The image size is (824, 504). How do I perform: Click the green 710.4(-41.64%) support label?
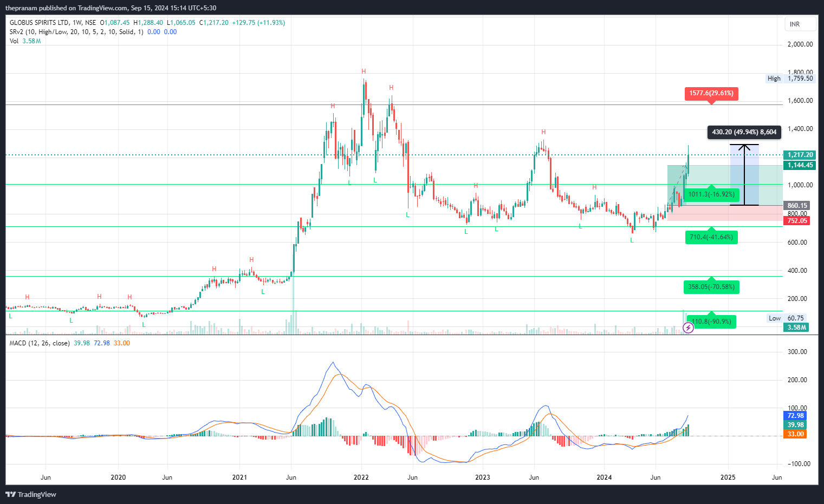[711, 237]
